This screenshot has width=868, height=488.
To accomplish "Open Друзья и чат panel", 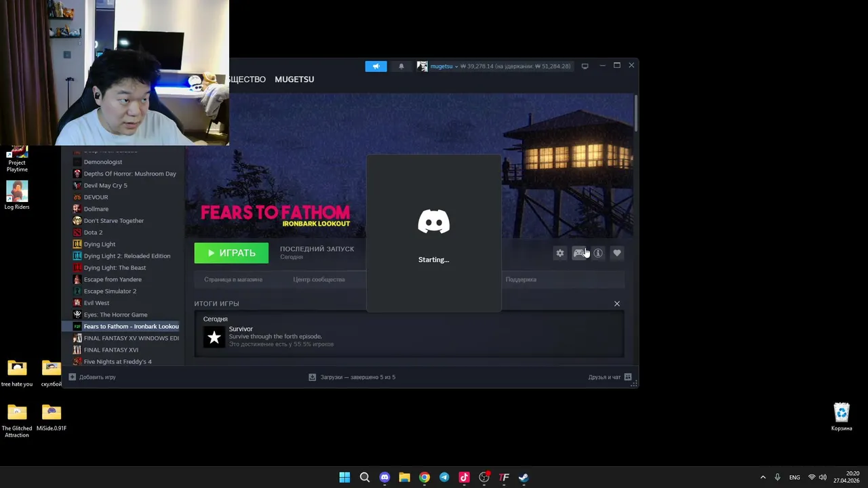I will point(610,377).
